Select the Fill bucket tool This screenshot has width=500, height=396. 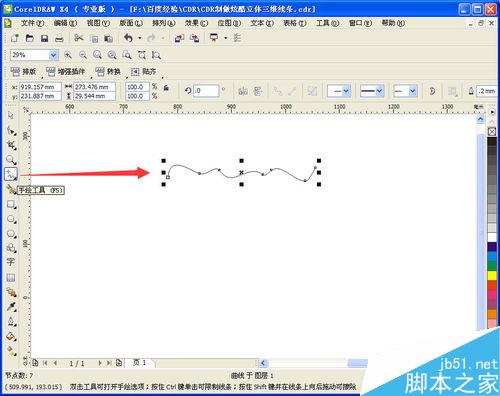[11, 336]
